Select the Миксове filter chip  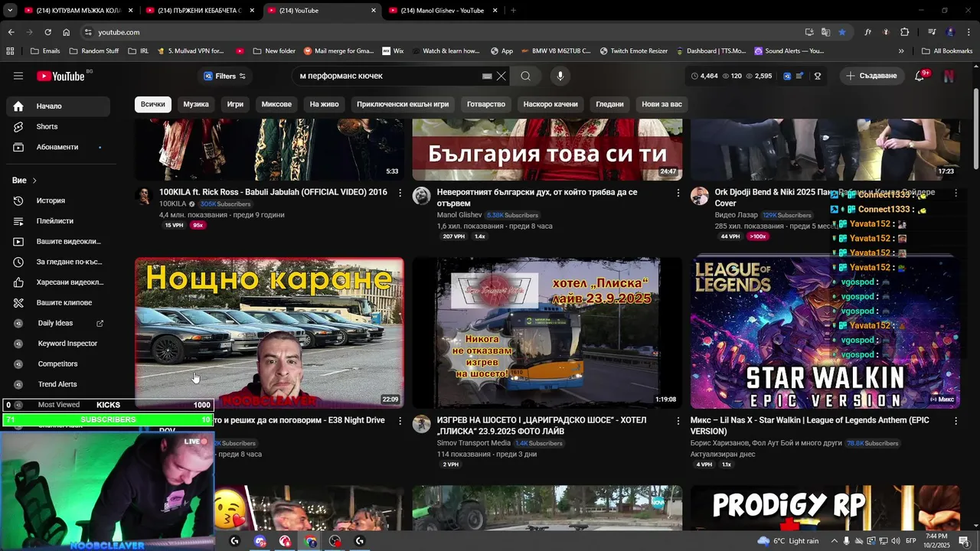(276, 104)
